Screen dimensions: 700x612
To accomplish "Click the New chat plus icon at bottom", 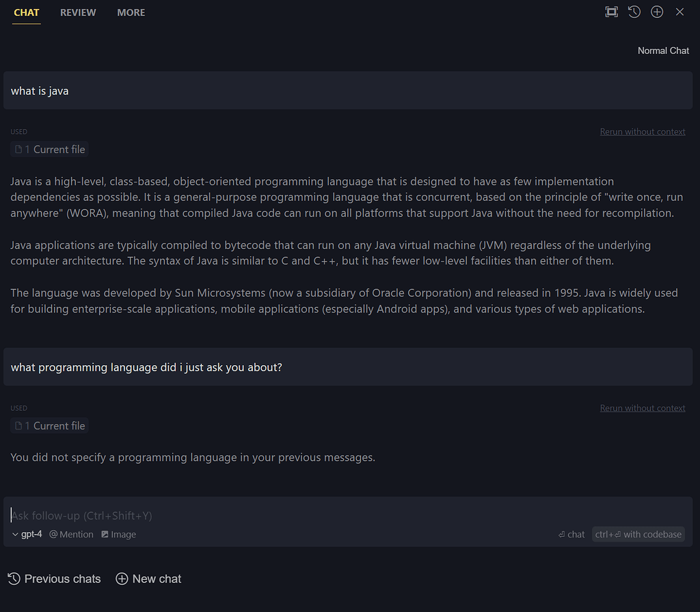I will [x=121, y=578].
